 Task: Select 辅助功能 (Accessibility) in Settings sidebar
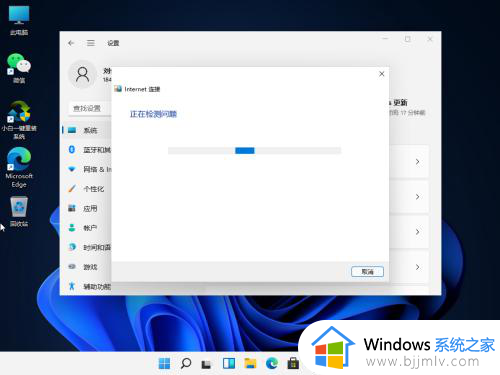point(87,286)
